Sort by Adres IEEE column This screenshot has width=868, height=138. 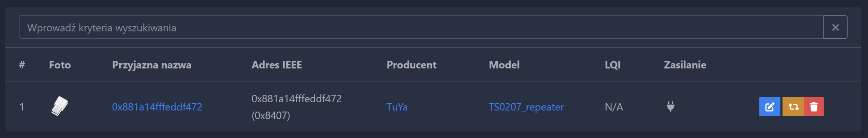[277, 65]
